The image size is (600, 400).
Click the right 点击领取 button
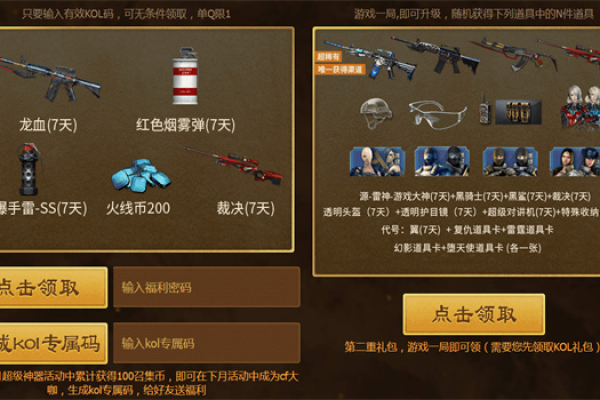pyautogui.click(x=474, y=314)
